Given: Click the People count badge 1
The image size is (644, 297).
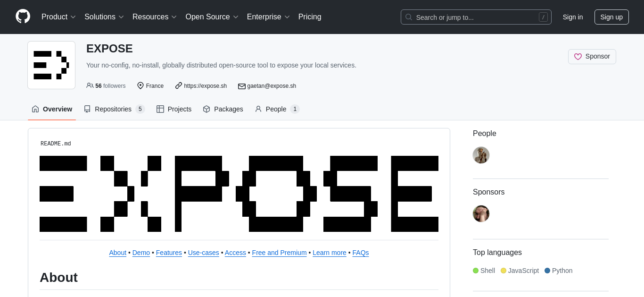Looking at the screenshot, I should pyautogui.click(x=295, y=109).
